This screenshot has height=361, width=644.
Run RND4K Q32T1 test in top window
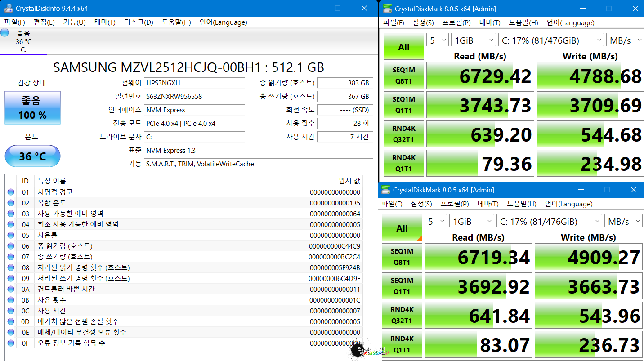click(x=403, y=134)
